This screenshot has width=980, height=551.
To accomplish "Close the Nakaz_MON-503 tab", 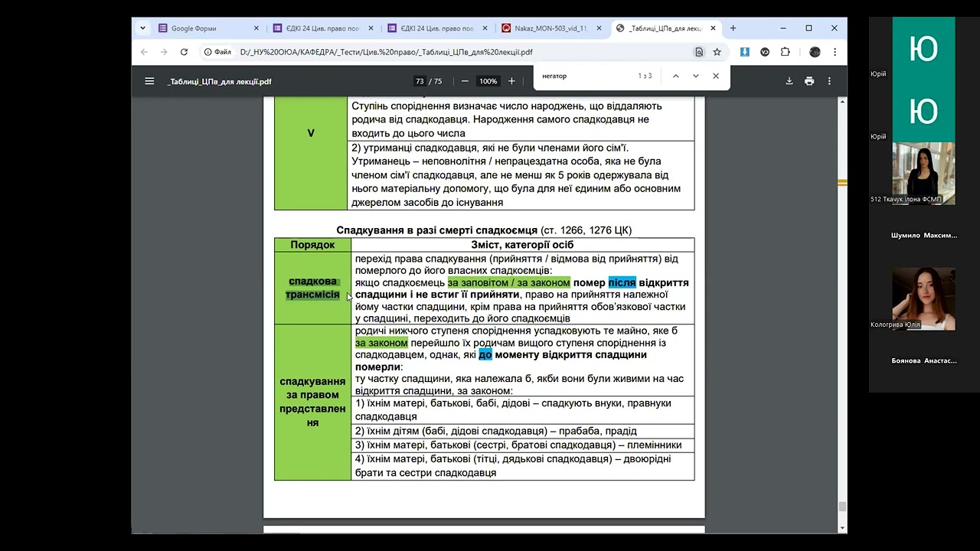I will (600, 28).
